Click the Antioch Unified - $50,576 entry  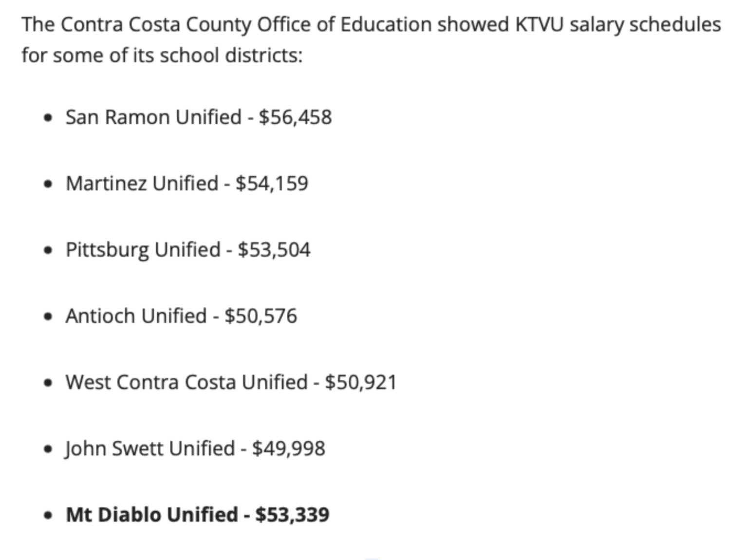pos(181,316)
